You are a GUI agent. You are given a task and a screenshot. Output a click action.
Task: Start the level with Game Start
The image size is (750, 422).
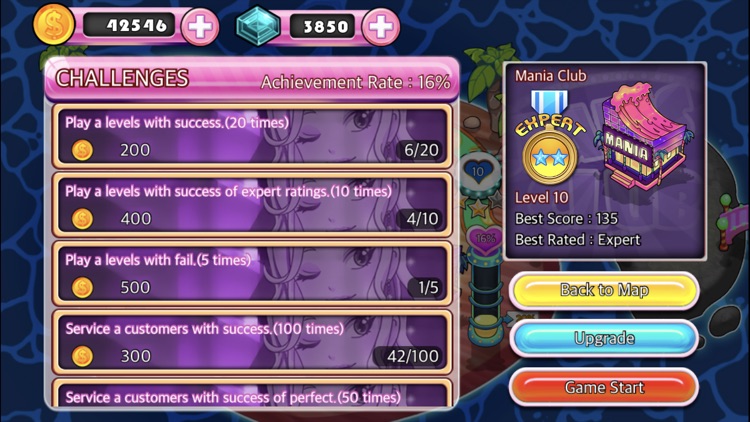(604, 387)
